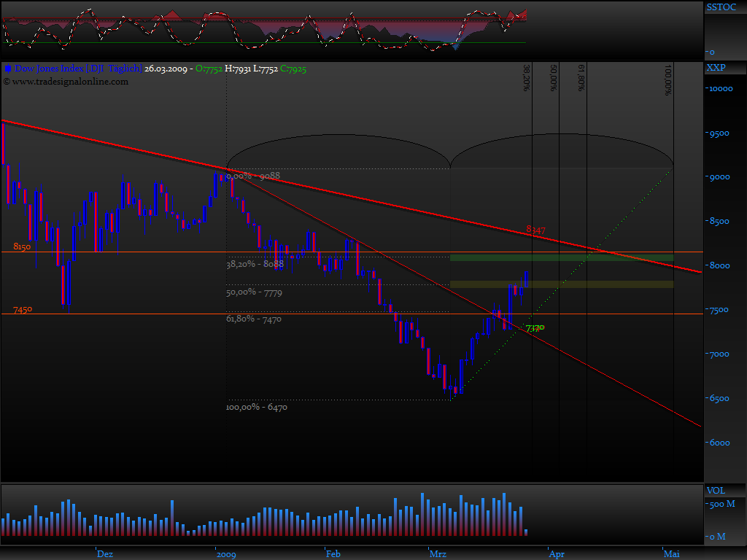Viewport: 747px width, 560px height.
Task: Click the 7000 price axis label
Action: coord(719,354)
